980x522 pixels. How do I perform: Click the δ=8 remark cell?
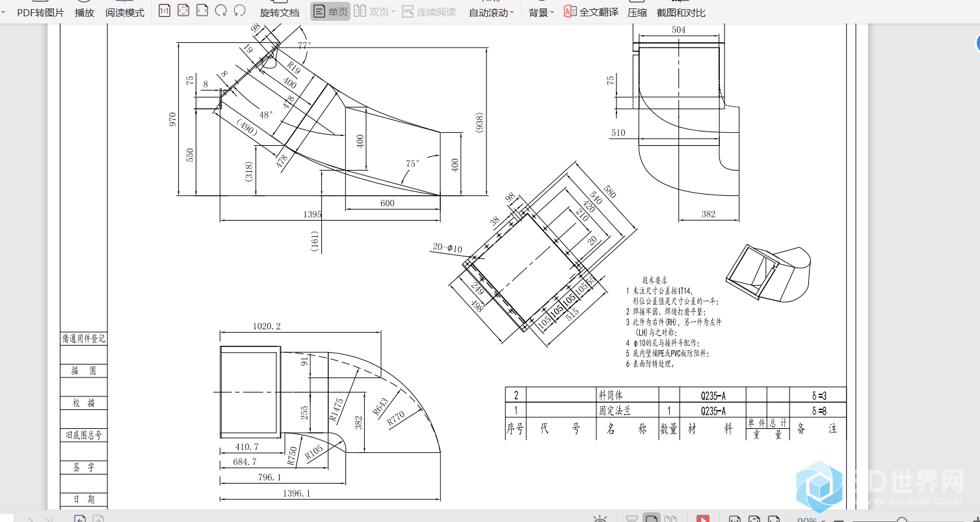pos(818,411)
